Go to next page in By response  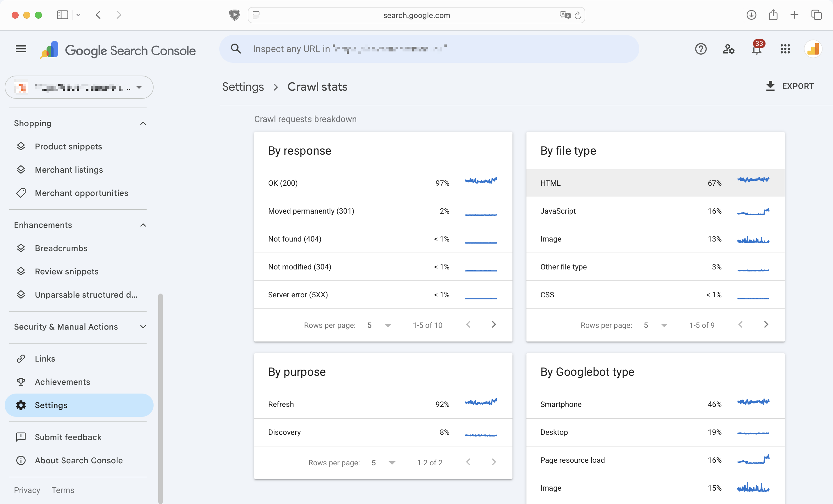point(494,325)
